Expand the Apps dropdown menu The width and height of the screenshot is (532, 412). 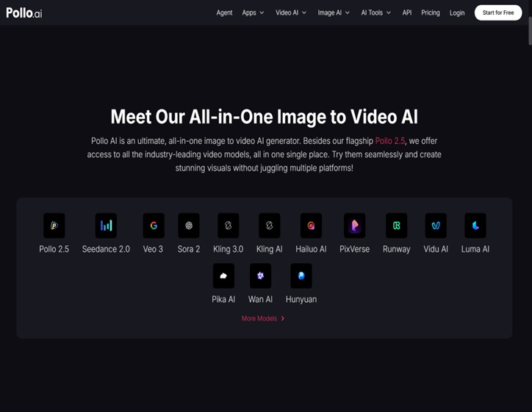tap(253, 13)
